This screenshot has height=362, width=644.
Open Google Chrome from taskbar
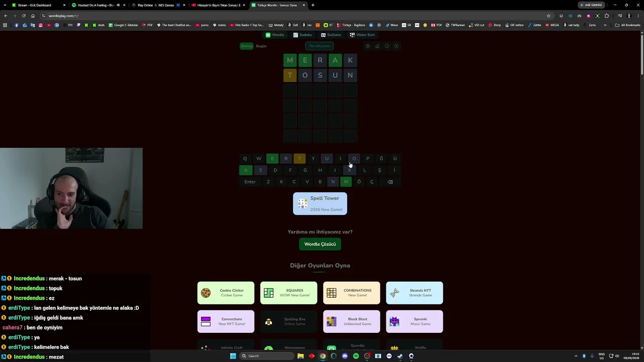click(323, 356)
